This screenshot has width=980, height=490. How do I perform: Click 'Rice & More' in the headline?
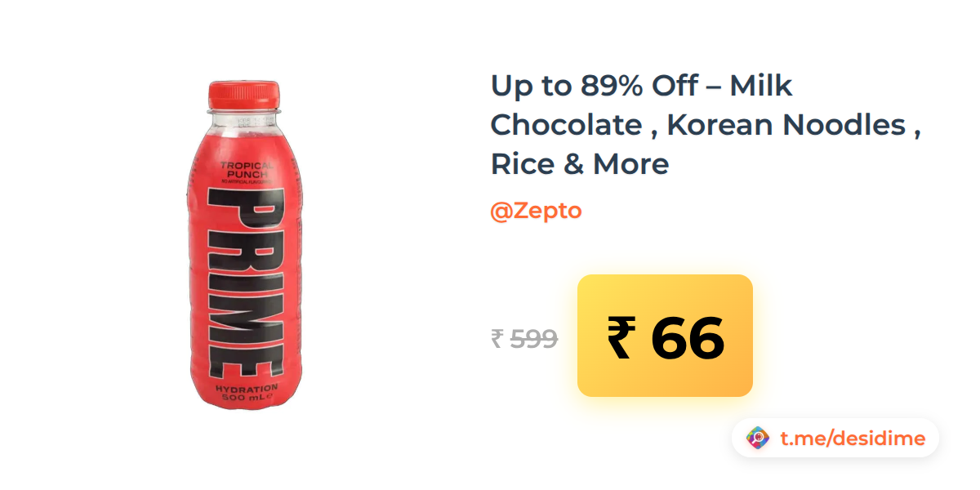point(580,164)
